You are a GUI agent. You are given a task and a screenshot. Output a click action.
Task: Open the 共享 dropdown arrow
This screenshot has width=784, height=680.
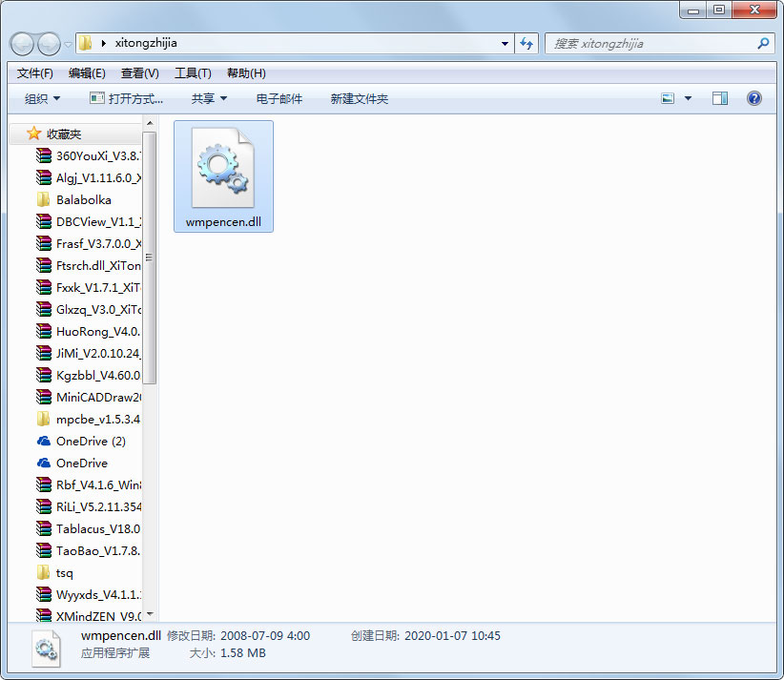221,97
